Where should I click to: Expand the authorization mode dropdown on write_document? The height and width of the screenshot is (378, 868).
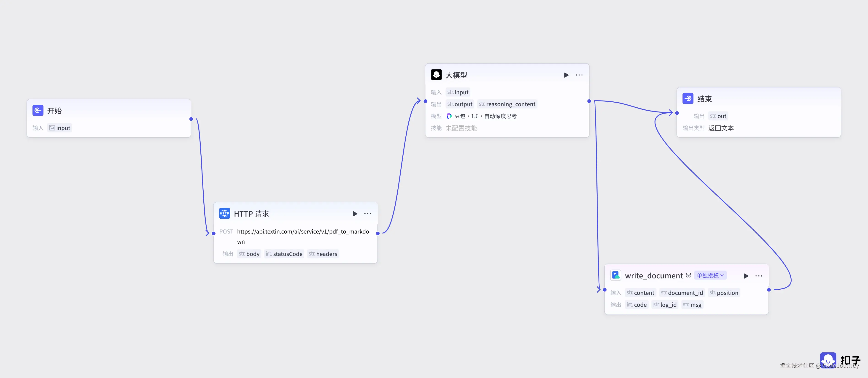[x=710, y=275]
